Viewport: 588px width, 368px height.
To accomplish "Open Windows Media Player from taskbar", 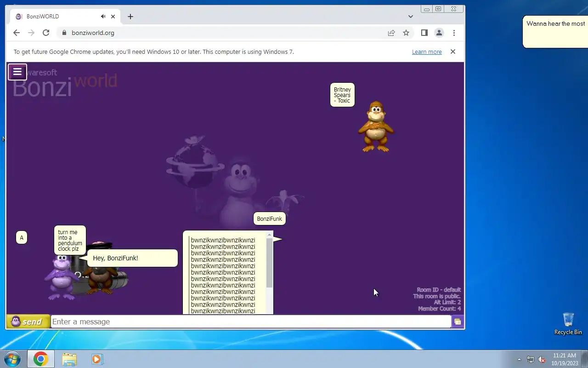I will coord(97,359).
